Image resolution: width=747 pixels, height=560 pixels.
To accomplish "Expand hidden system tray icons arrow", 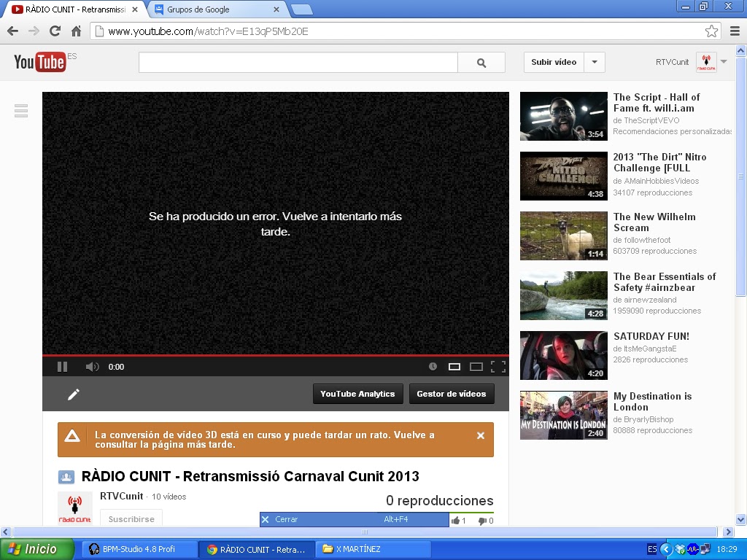I will [x=666, y=549].
